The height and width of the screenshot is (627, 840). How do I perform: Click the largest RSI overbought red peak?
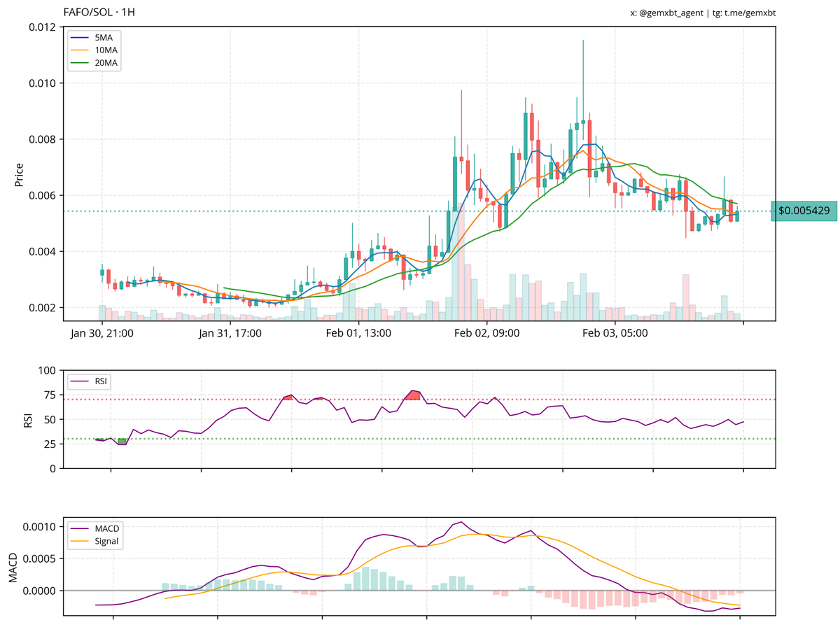[x=413, y=395]
